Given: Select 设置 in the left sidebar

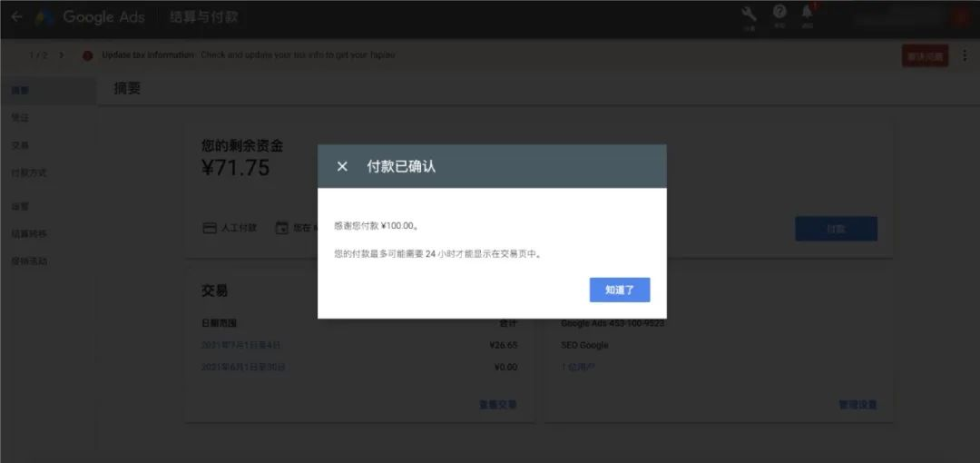Looking at the screenshot, I should click(x=20, y=206).
